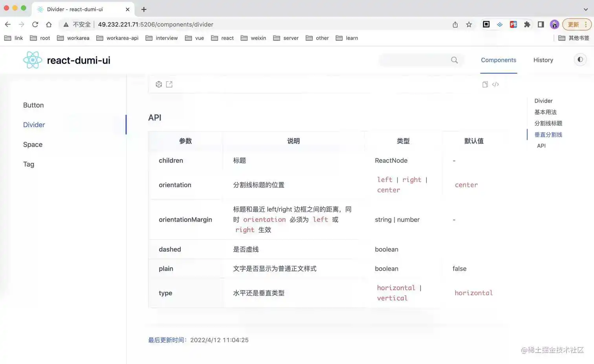594x364 pixels.
Task: Click the 更新 update button
Action: click(x=577, y=24)
